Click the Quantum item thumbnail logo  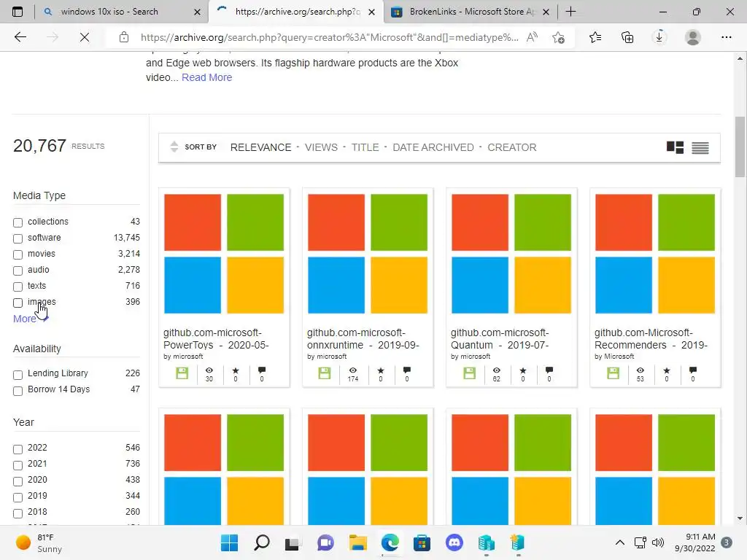(511, 254)
